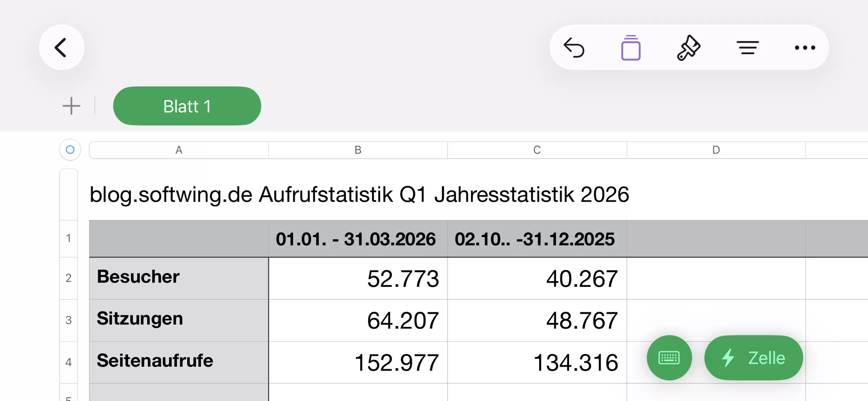Open formatting with the paintbrush icon
This screenshot has height=401, width=868.
pyautogui.click(x=689, y=47)
